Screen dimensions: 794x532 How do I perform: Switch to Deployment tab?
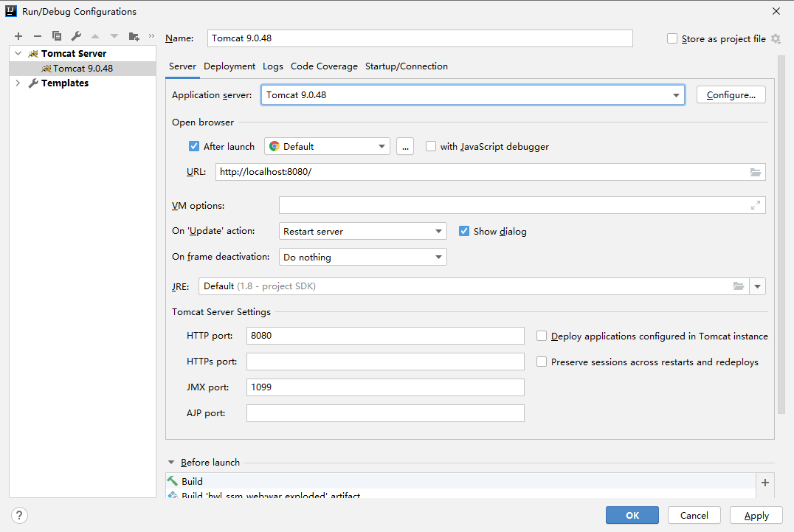pos(229,66)
